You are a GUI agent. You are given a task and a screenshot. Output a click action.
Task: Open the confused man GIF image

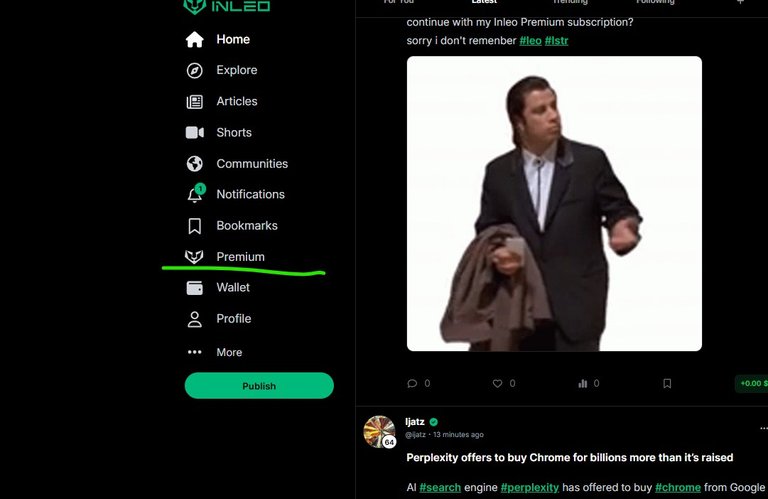point(554,204)
